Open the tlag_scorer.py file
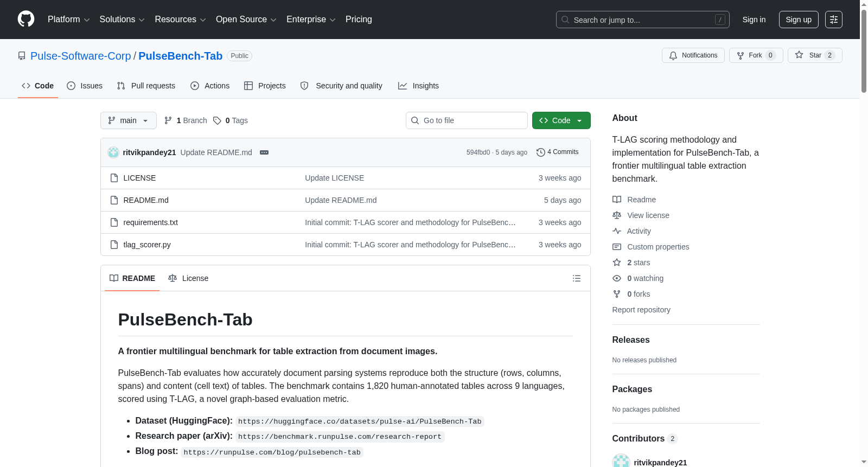Viewport: 868px width, 467px height. tap(147, 245)
